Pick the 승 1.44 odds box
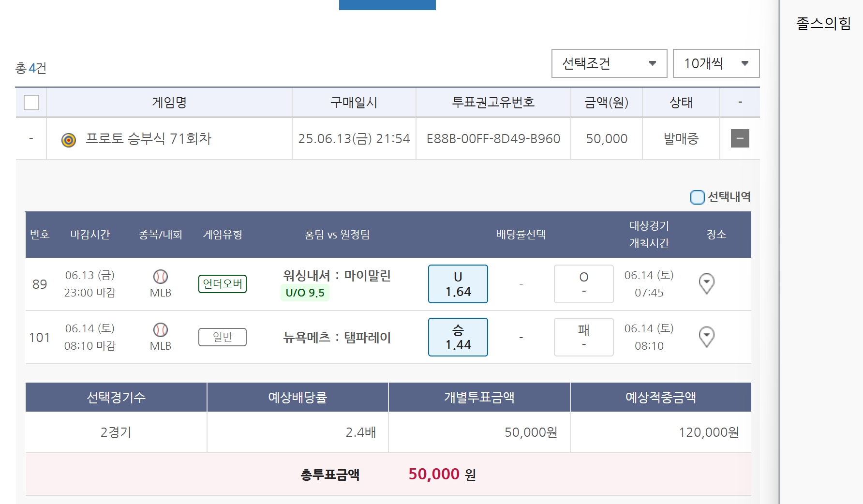This screenshot has height=504, width=863. coord(458,337)
